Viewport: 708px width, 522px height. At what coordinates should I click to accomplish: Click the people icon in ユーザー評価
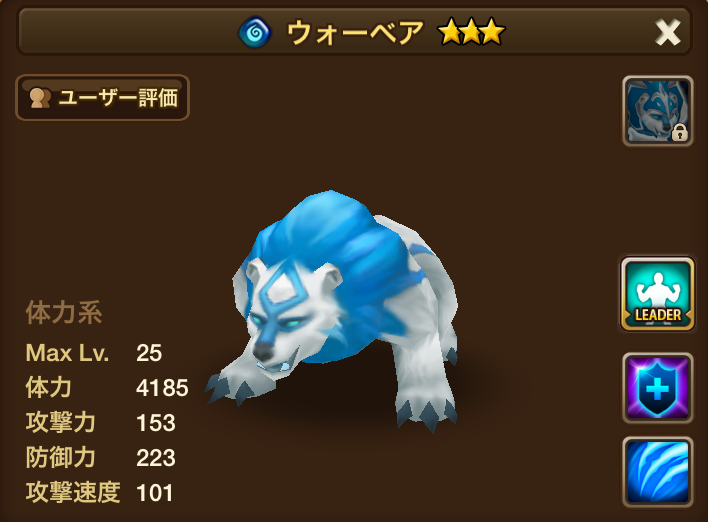40,98
